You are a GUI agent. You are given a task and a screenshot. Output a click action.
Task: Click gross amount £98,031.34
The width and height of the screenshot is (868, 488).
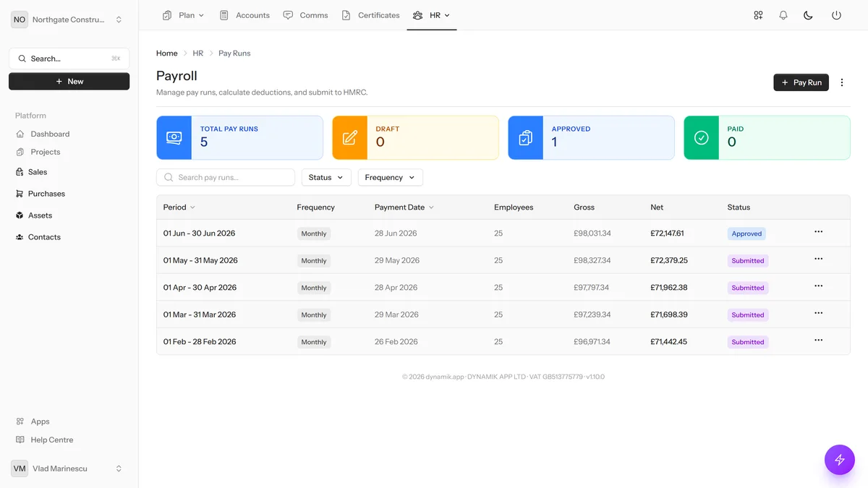pyautogui.click(x=592, y=234)
